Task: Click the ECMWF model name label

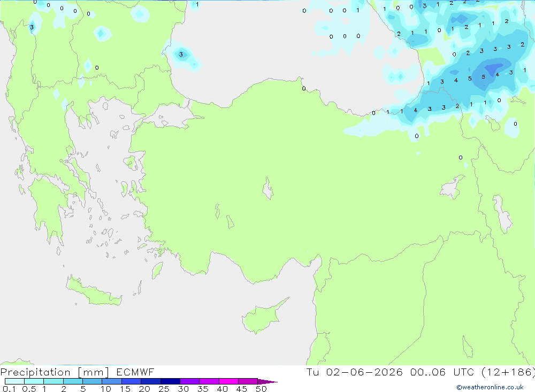Action: [135, 372]
